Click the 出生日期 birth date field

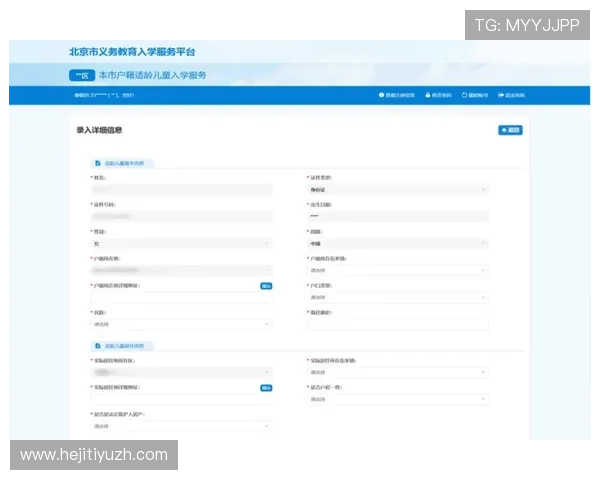click(398, 216)
